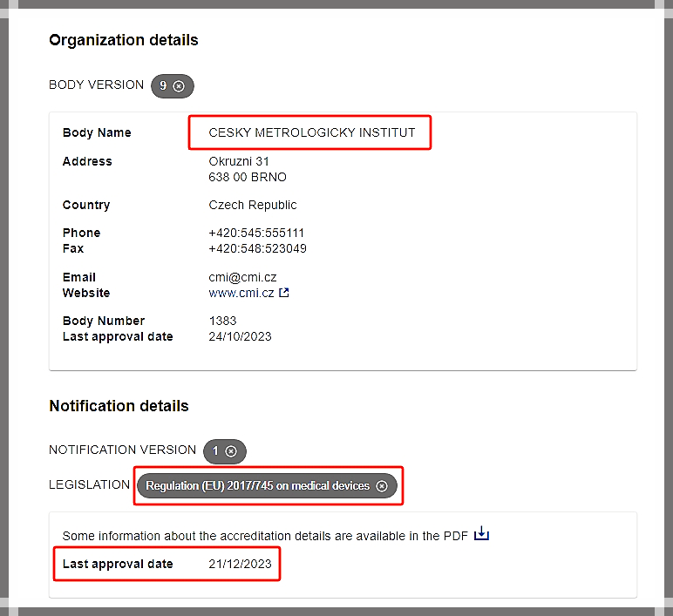Clear notification version 1 chip
Screen dimensions: 673x616
pyautogui.click(x=231, y=451)
